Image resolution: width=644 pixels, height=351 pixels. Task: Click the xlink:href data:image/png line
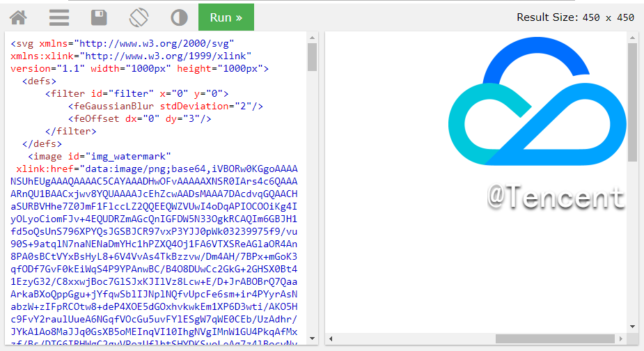click(157, 169)
